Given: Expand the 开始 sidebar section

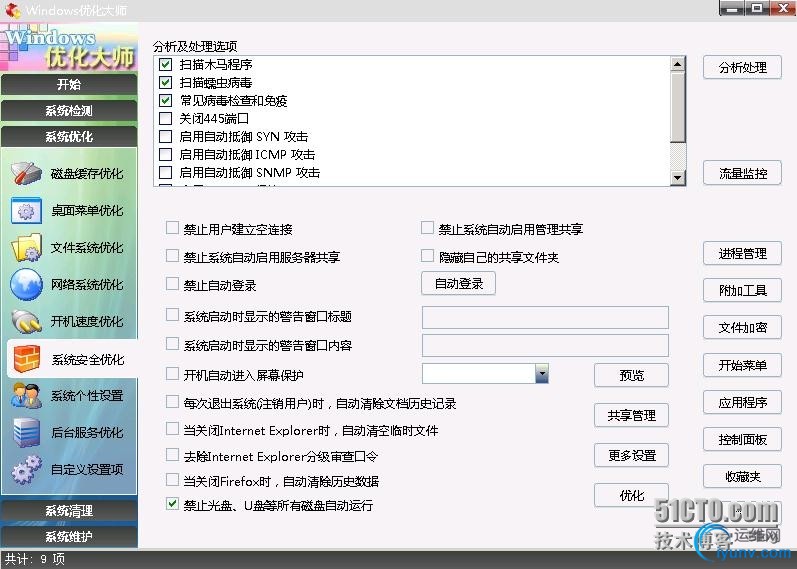Looking at the screenshot, I should click(x=69, y=84).
